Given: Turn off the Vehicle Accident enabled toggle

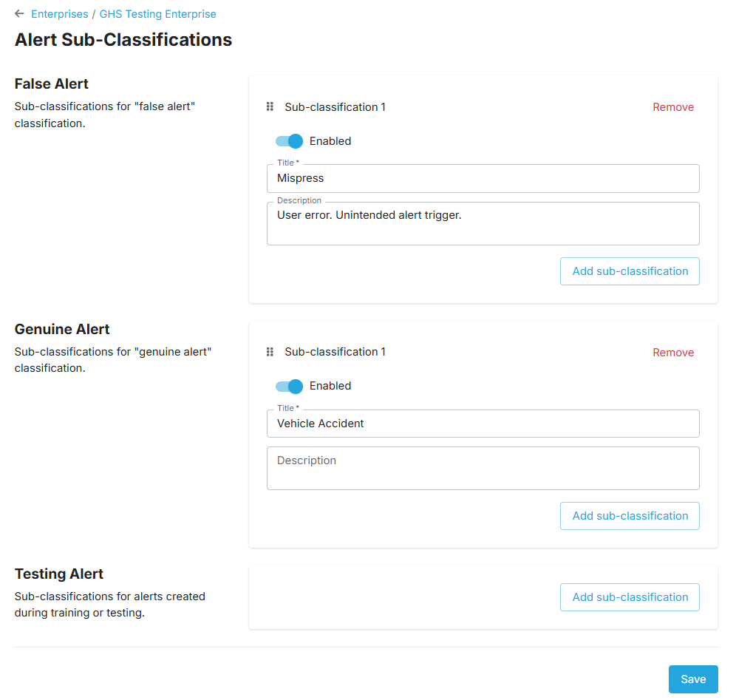Looking at the screenshot, I should coord(289,386).
